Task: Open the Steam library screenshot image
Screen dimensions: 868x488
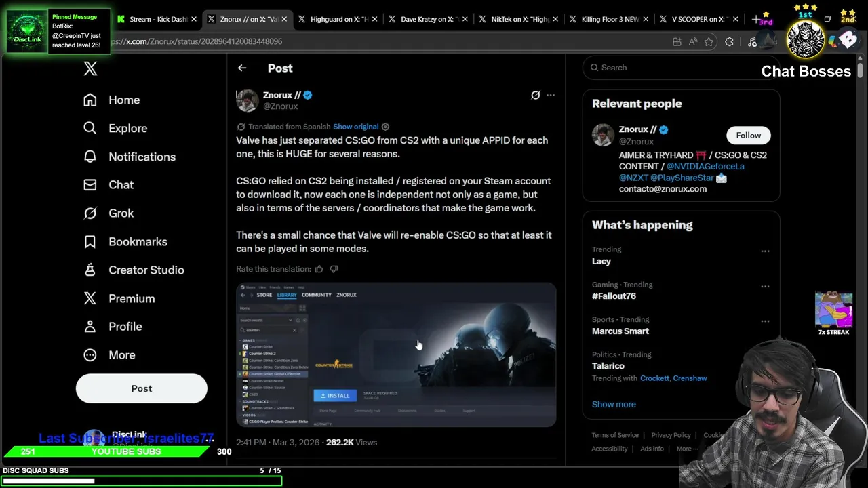Action: point(396,354)
